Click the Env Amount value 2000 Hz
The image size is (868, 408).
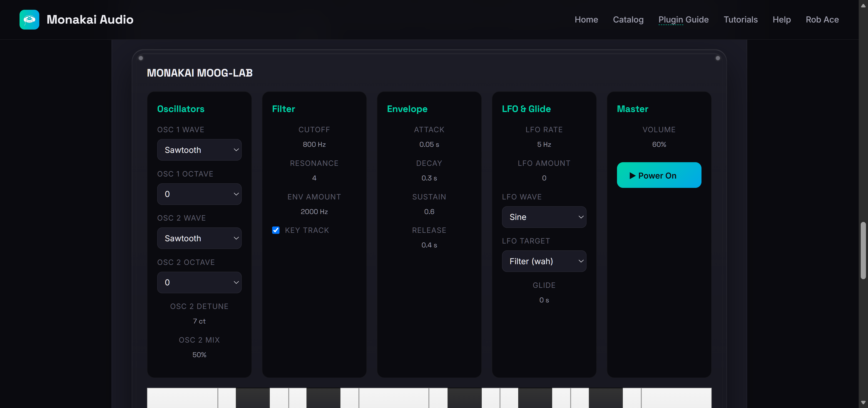(x=314, y=211)
